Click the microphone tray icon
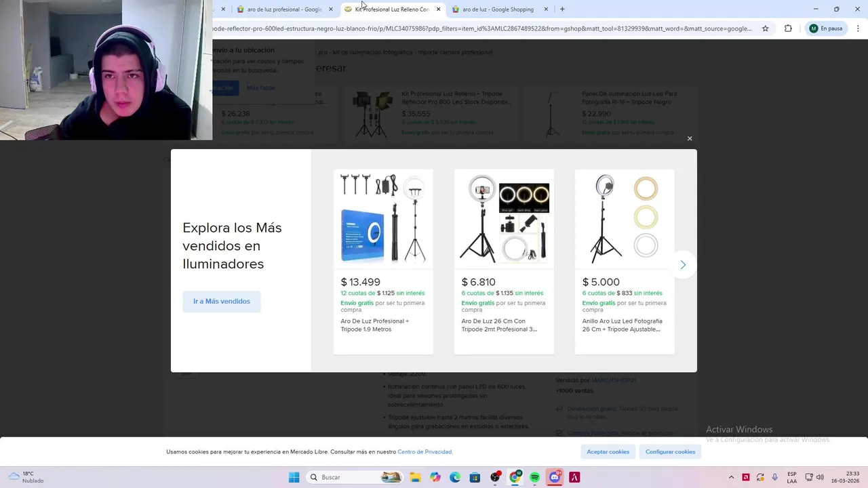 775,477
